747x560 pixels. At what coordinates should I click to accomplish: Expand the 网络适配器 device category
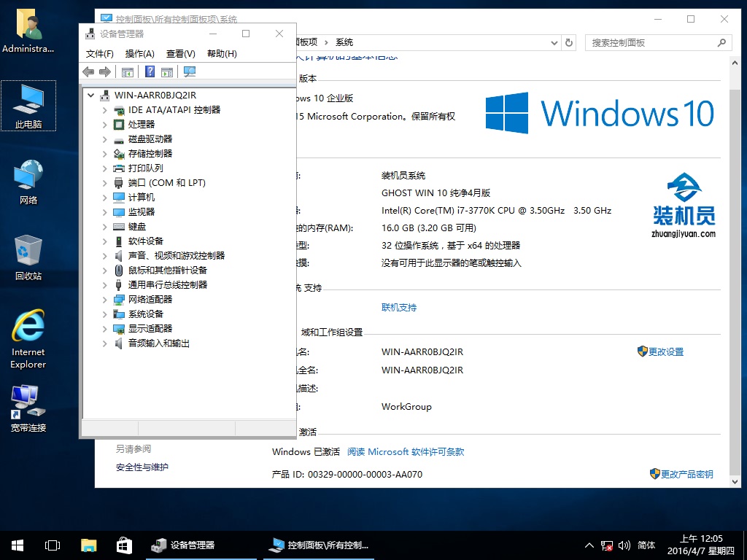(105, 300)
